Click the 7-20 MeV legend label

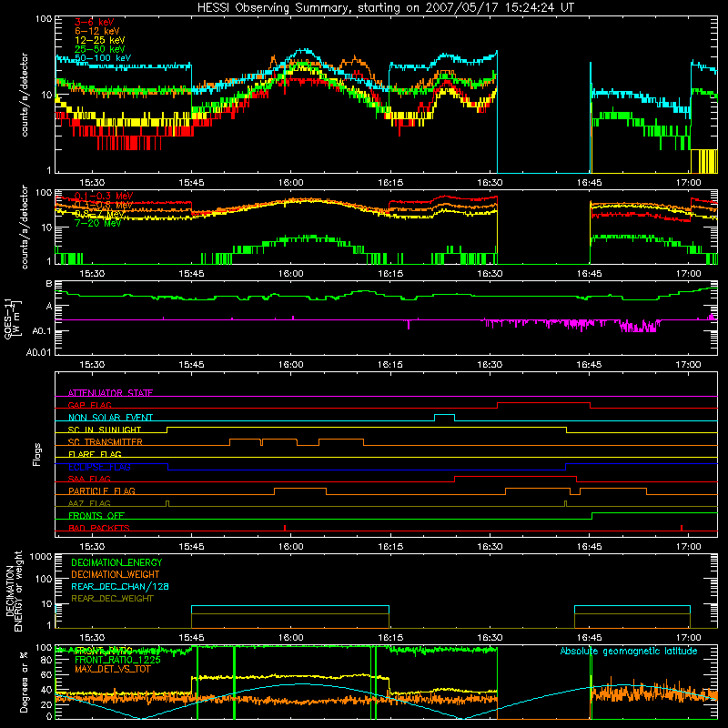point(98,223)
